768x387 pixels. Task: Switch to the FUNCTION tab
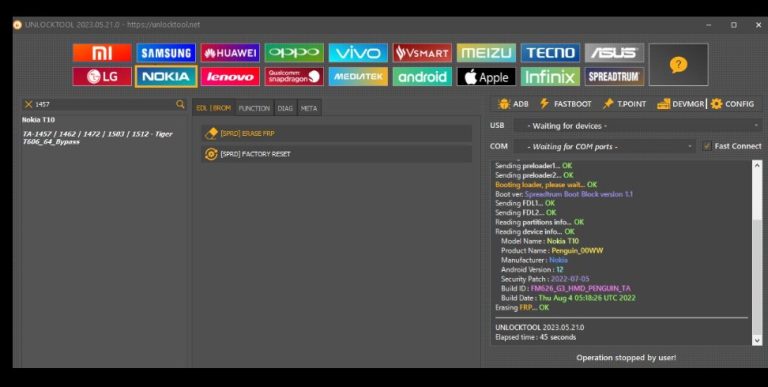(254, 108)
